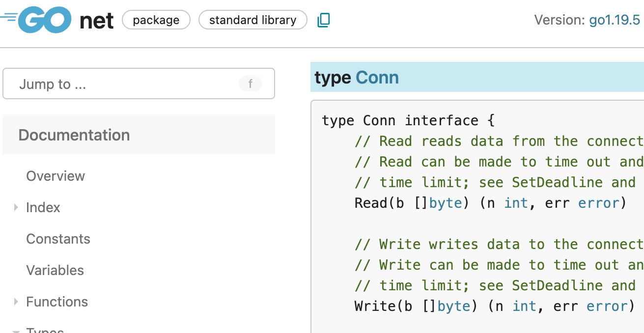Open the error type link in the Read signature
Image resolution: width=644 pixels, height=333 pixels.
click(x=599, y=203)
